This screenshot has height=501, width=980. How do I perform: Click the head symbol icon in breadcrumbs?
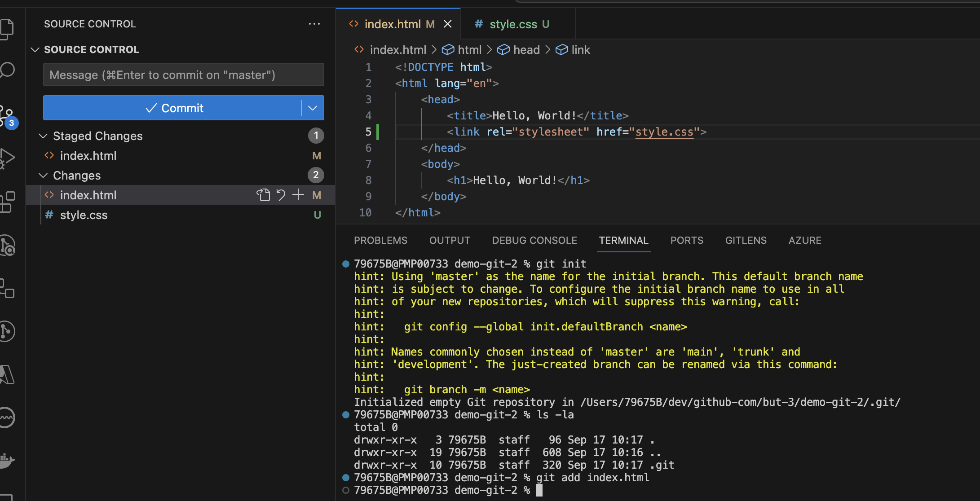point(503,50)
